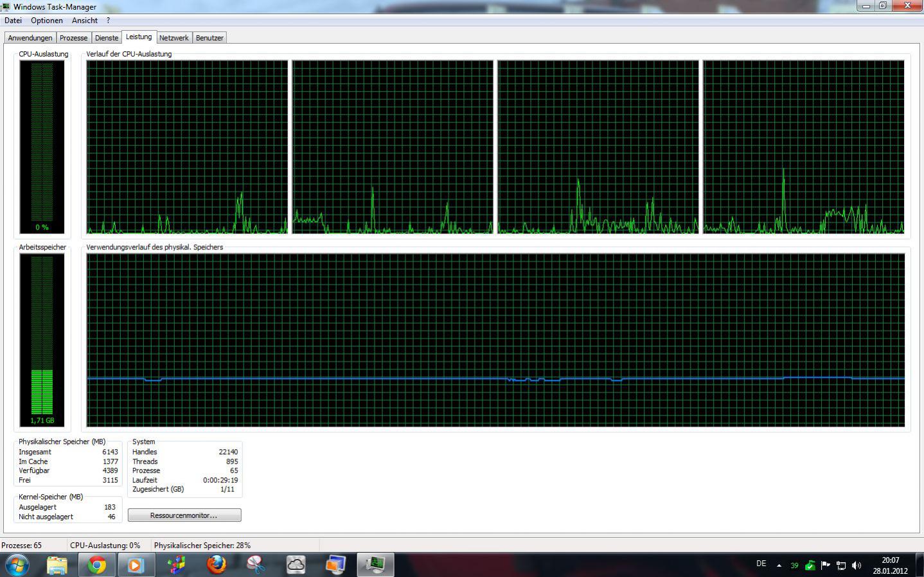
Task: Switch to the Dienste tab
Action: (107, 38)
